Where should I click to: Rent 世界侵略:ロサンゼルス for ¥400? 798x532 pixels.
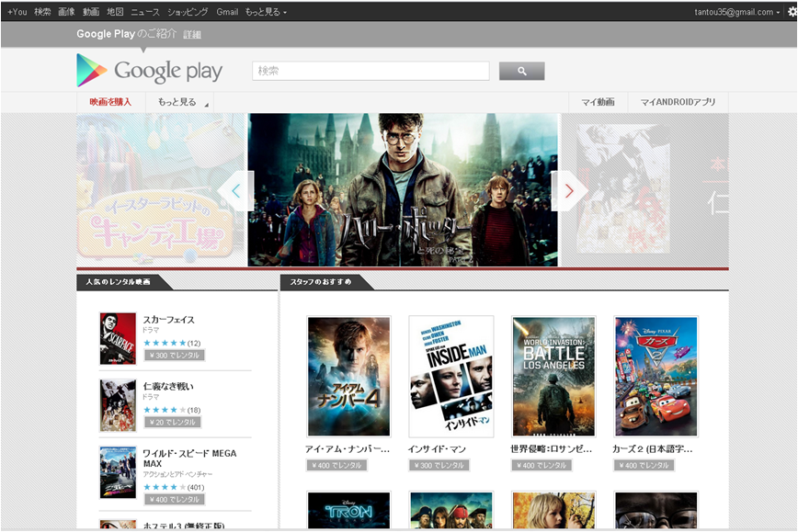coord(541,465)
